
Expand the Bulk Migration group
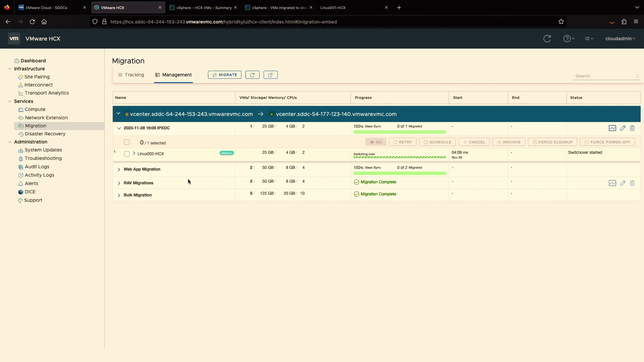pyautogui.click(x=119, y=195)
